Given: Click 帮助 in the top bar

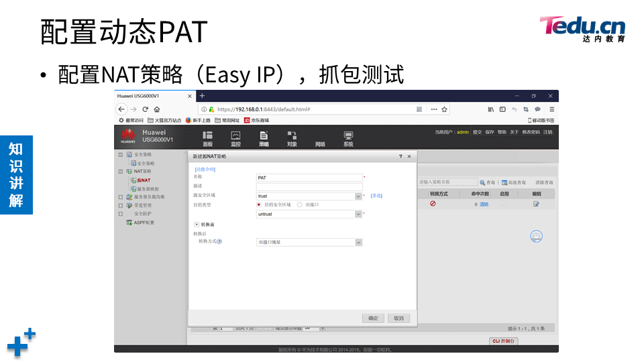Looking at the screenshot, I should point(502,132).
